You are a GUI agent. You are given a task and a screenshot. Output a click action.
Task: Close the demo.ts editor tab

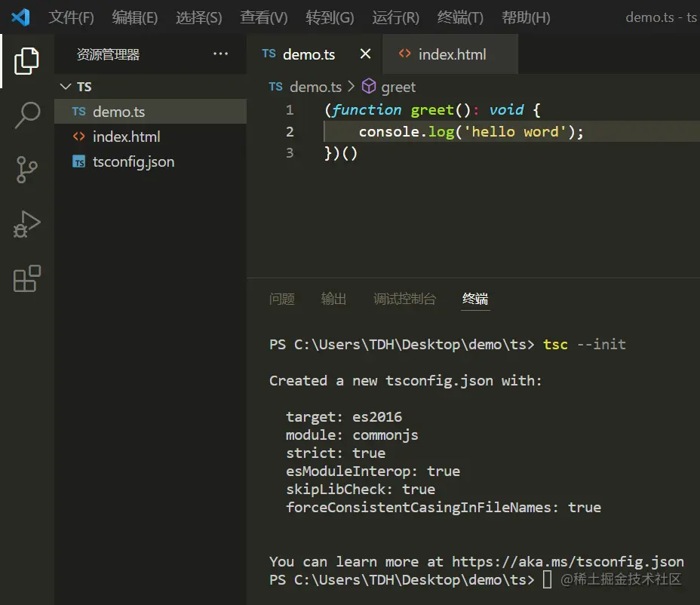pyautogui.click(x=365, y=54)
